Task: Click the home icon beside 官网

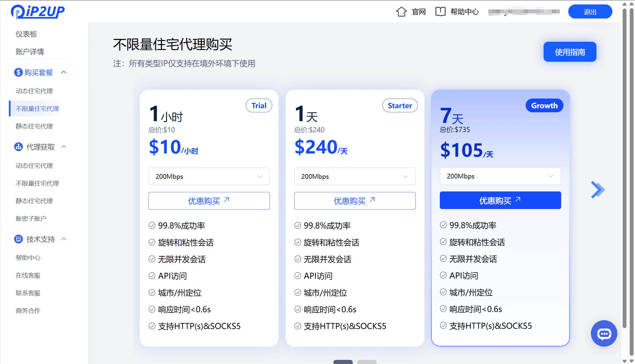Action: click(402, 11)
